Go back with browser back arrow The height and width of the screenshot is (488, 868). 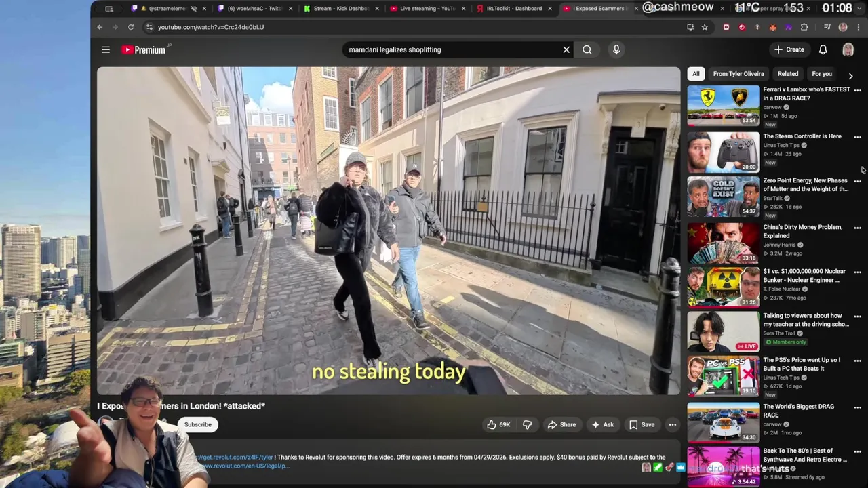[100, 27]
